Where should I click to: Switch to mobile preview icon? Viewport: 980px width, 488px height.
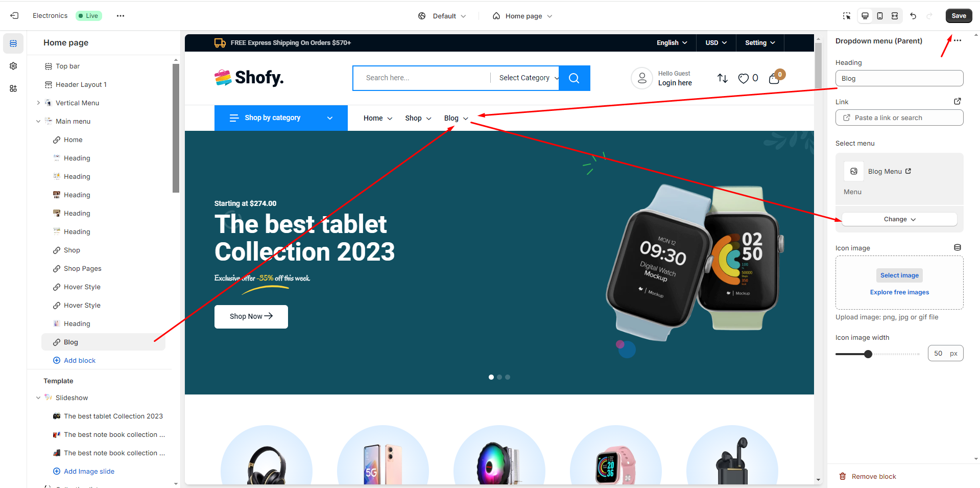880,16
